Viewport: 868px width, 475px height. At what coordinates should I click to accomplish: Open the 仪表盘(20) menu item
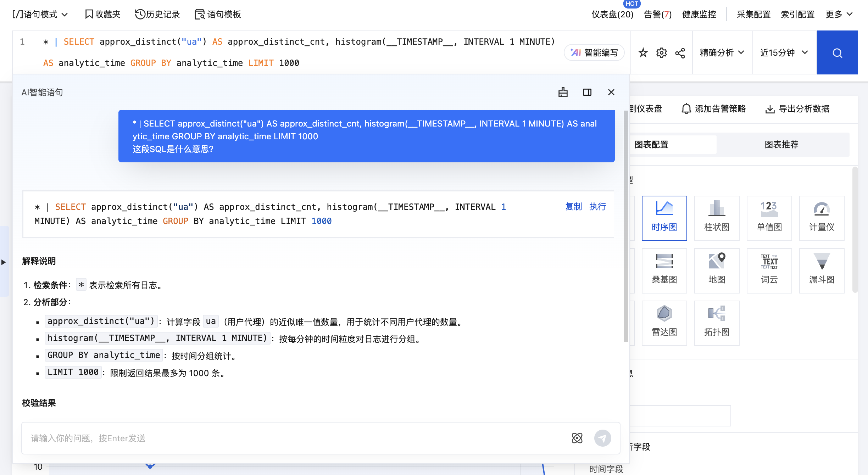[x=612, y=14]
